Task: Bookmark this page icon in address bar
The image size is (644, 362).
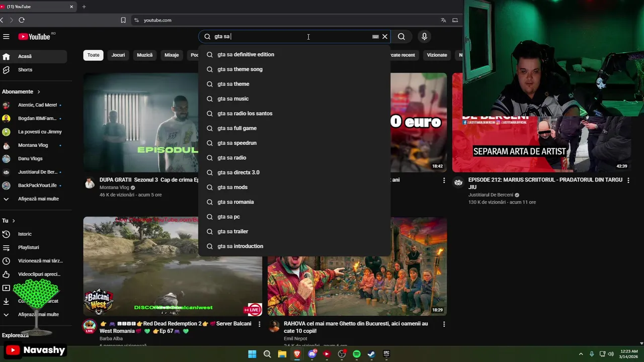Action: point(123,20)
